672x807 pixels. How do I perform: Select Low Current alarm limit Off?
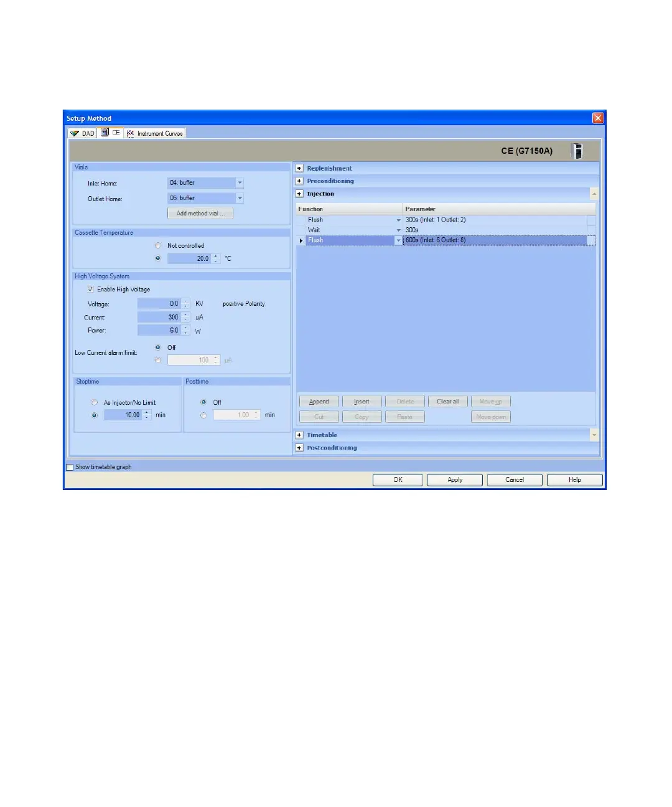[x=158, y=347]
